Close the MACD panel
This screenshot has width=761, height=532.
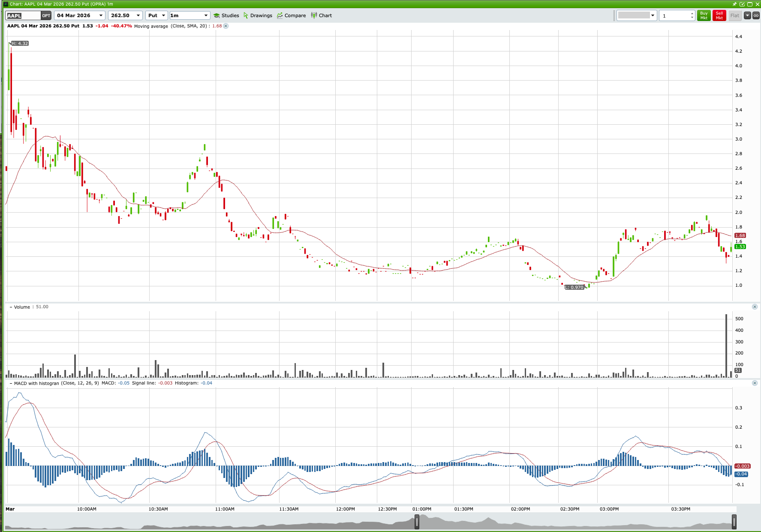(755, 383)
